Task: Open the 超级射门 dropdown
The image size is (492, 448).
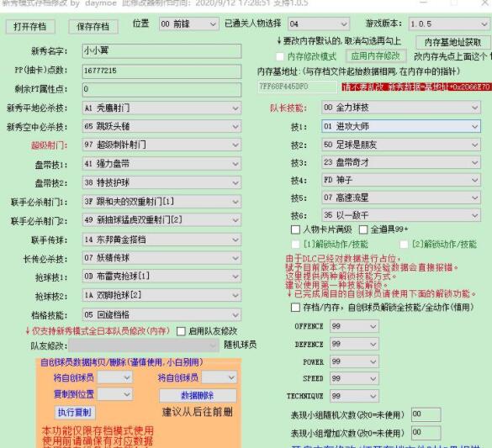Action: tap(162, 145)
